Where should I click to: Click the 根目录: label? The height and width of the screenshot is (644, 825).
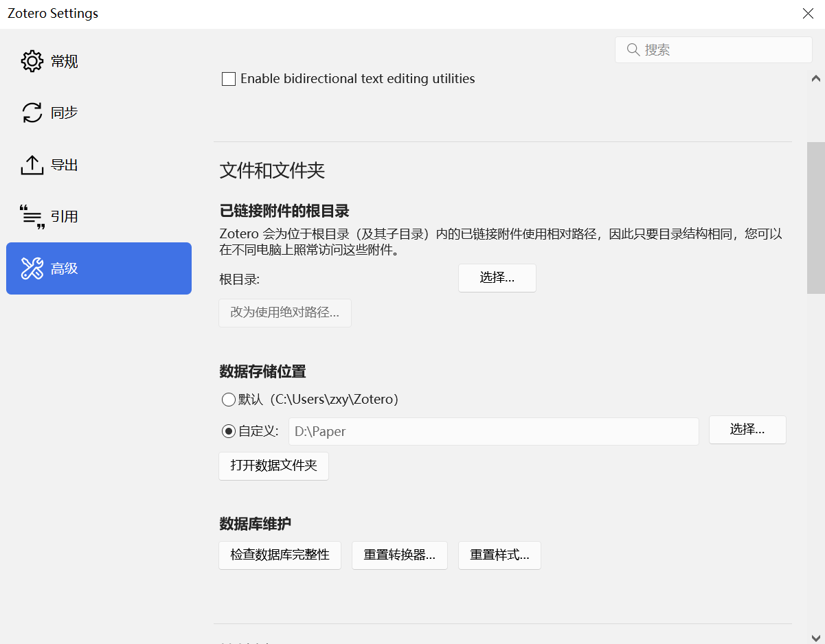click(240, 279)
